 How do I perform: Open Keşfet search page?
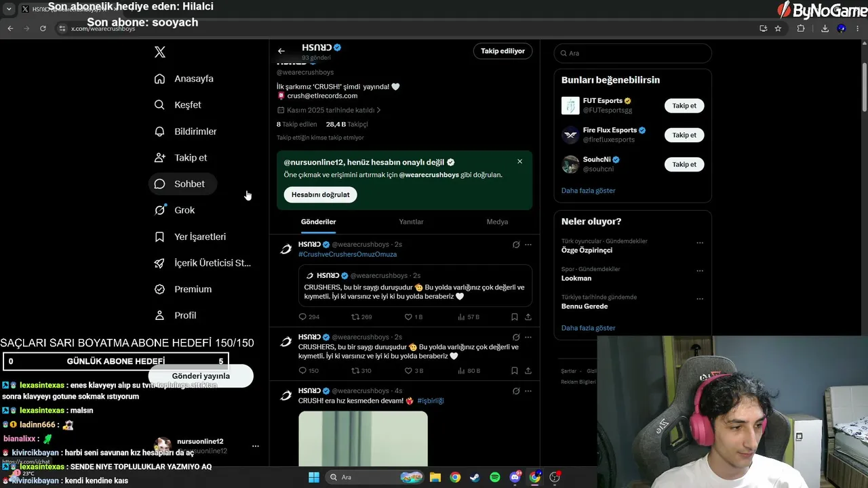click(178, 105)
